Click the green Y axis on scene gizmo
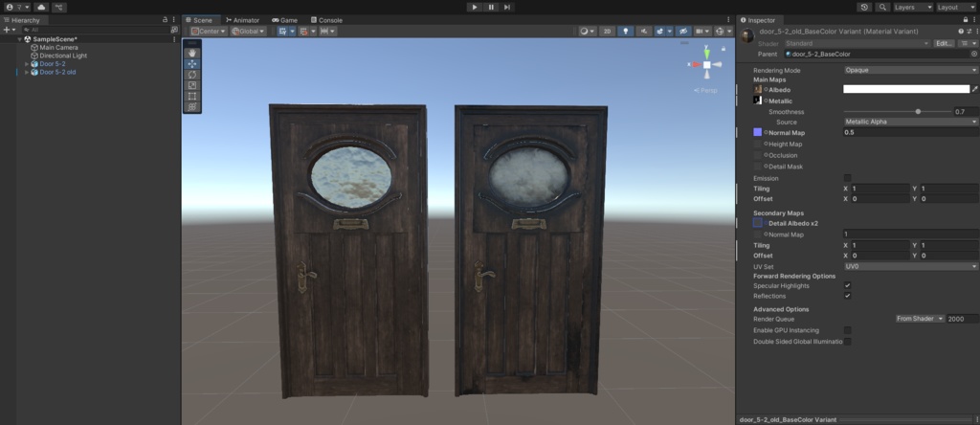The height and width of the screenshot is (425, 980). coord(707,53)
